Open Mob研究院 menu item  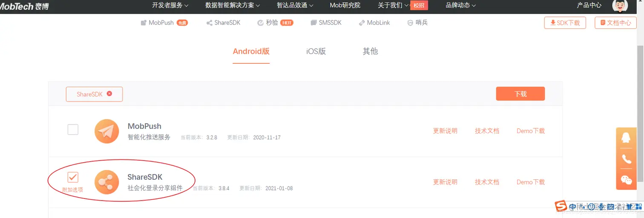[x=345, y=5]
